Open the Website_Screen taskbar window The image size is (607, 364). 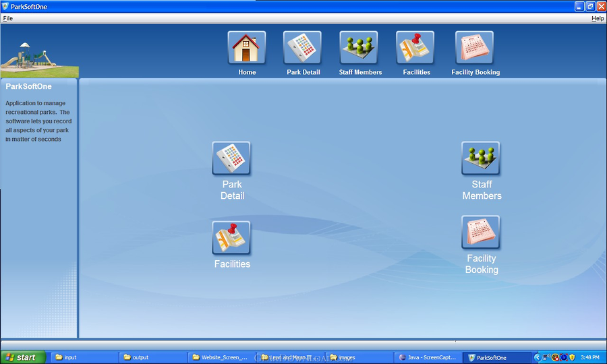(221, 357)
